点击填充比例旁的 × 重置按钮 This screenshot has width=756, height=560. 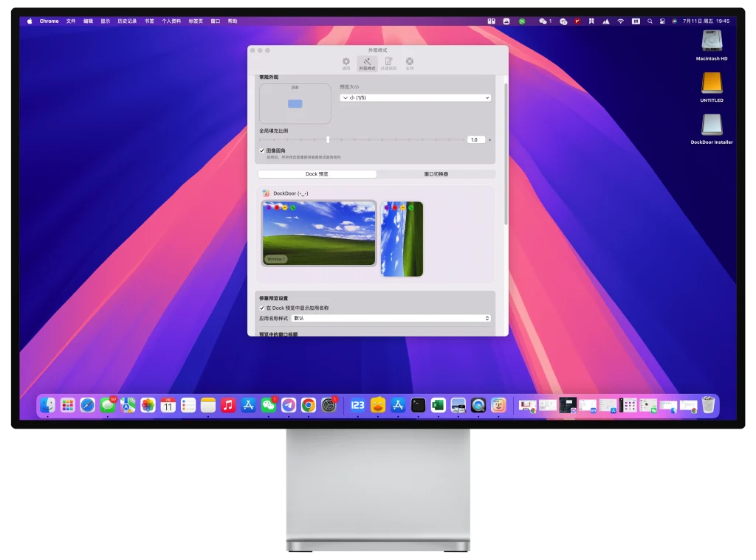[x=489, y=139]
